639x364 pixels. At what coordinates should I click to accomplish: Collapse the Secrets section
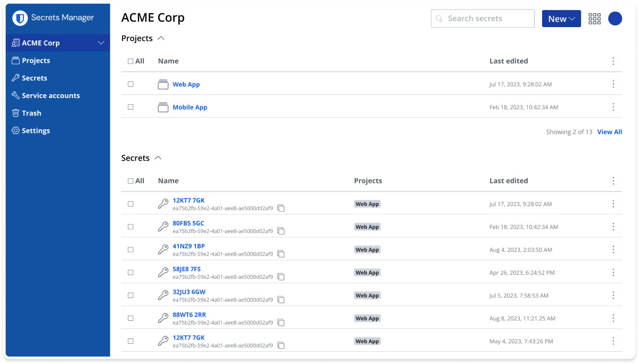point(158,158)
